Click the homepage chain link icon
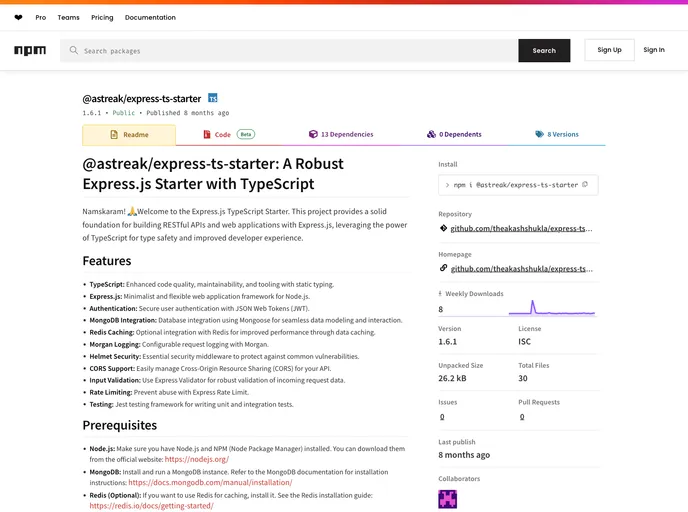 coord(444,268)
